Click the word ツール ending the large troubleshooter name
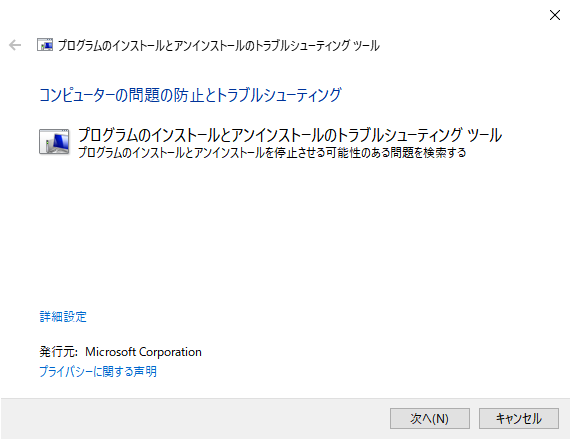 tap(485, 135)
